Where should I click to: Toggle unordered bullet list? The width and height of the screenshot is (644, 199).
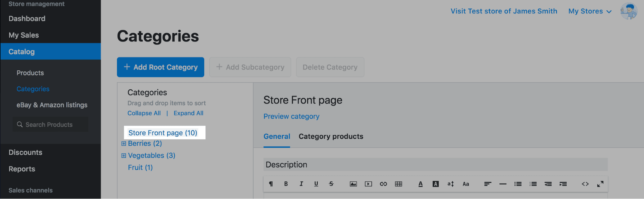(518, 184)
